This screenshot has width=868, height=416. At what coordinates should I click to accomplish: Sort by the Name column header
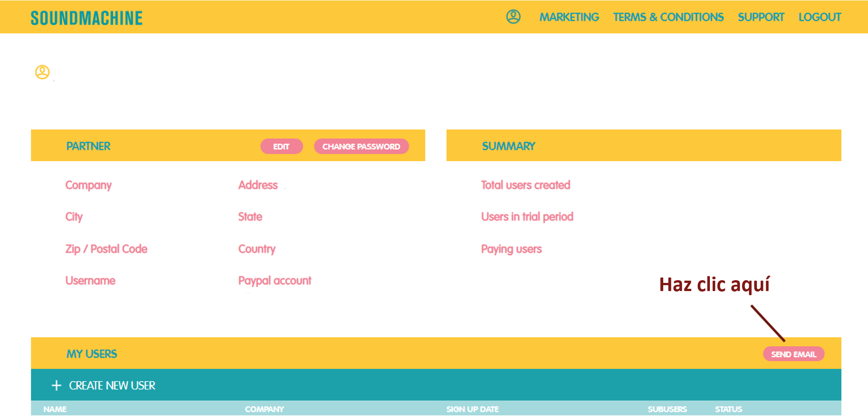(x=55, y=409)
